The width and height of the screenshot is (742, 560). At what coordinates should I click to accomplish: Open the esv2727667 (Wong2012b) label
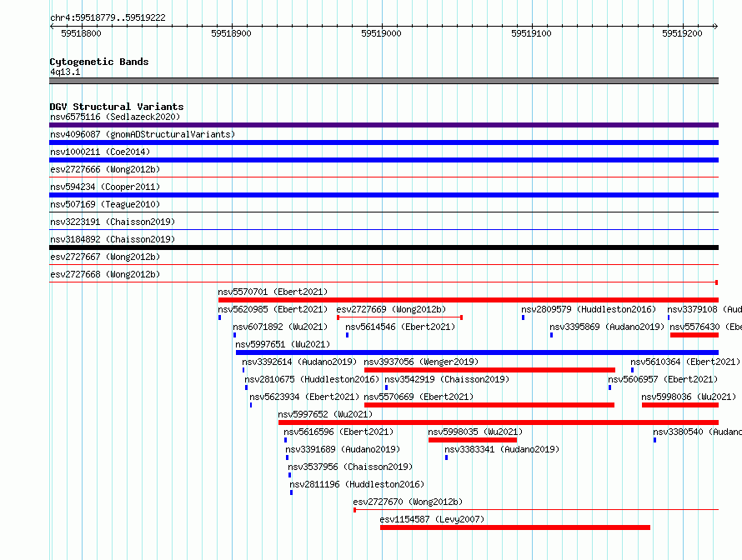[x=105, y=257]
